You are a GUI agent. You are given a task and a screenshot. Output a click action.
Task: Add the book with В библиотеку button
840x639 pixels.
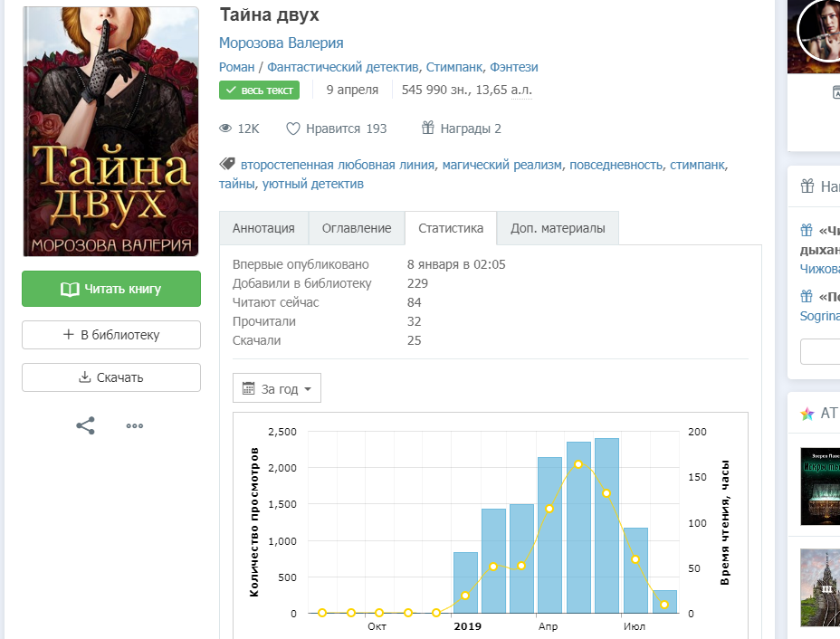[x=111, y=335]
